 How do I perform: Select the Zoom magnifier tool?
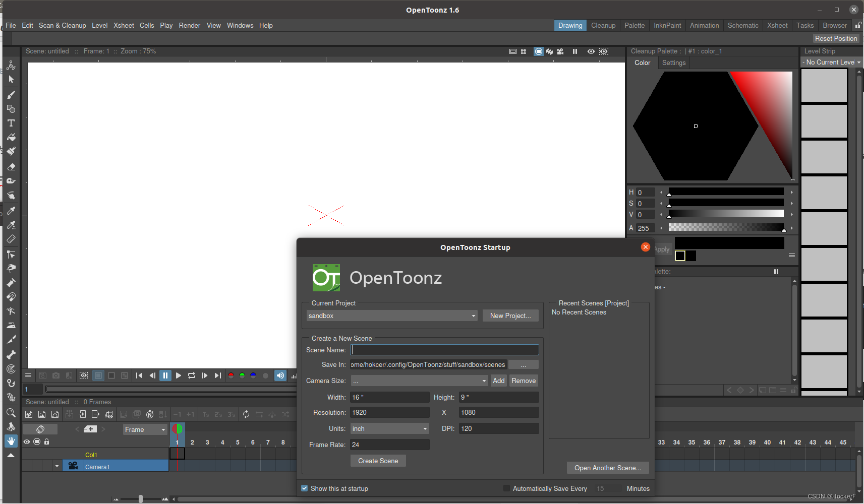pos(11,413)
